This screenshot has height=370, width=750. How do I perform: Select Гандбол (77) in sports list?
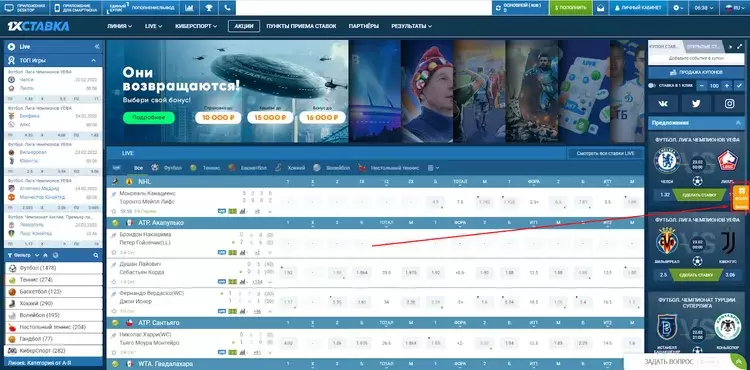[x=54, y=339]
